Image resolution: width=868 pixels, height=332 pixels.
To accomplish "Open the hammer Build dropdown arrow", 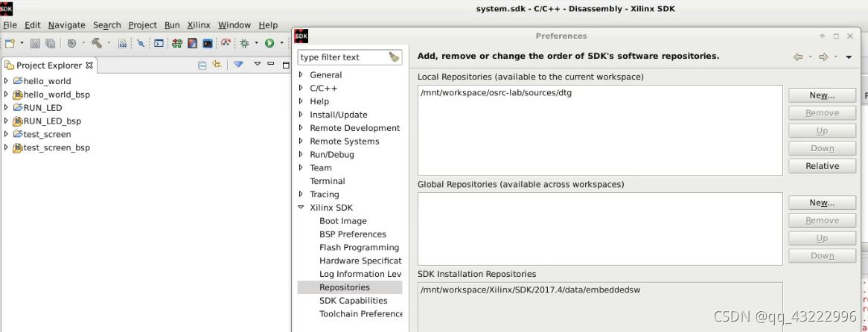I will 109,43.
